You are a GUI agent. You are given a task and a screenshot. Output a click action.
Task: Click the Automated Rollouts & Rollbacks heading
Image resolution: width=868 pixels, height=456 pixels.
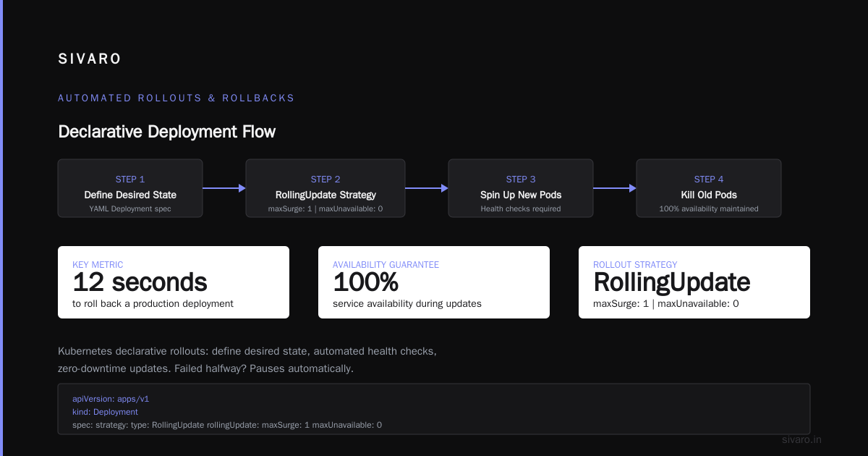tap(176, 98)
